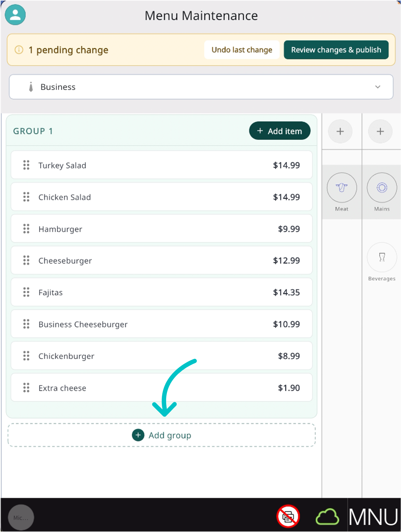The height and width of the screenshot is (532, 401).
Task: Click the MNU label in bottom bar
Action: click(373, 517)
